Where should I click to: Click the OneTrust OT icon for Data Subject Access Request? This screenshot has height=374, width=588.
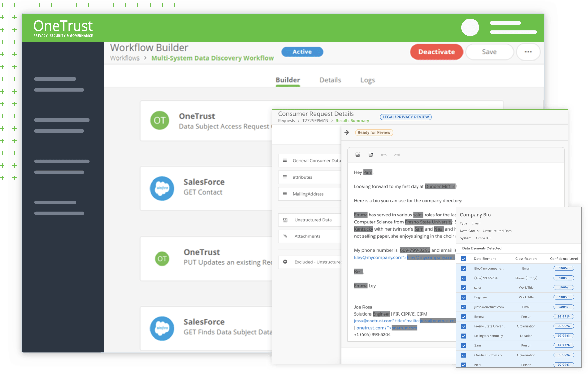(160, 120)
